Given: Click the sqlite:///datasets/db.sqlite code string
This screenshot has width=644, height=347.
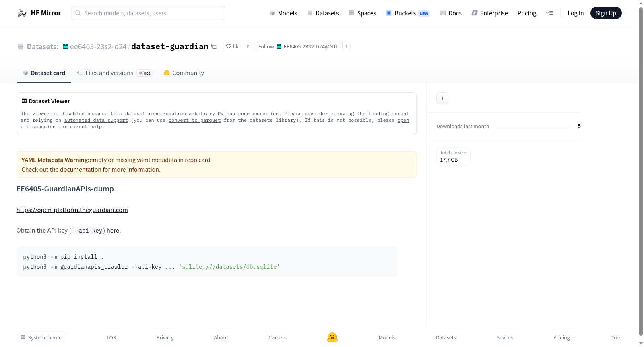Looking at the screenshot, I should 229,267.
